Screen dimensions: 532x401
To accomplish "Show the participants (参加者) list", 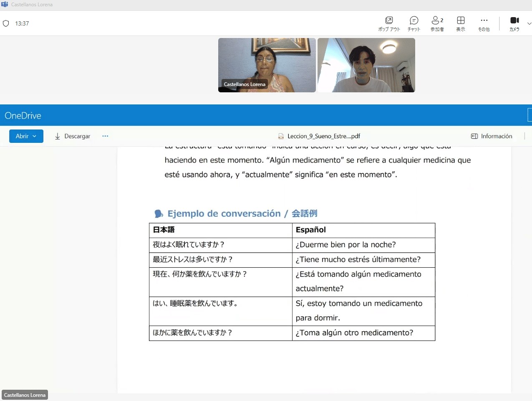I will (437, 24).
